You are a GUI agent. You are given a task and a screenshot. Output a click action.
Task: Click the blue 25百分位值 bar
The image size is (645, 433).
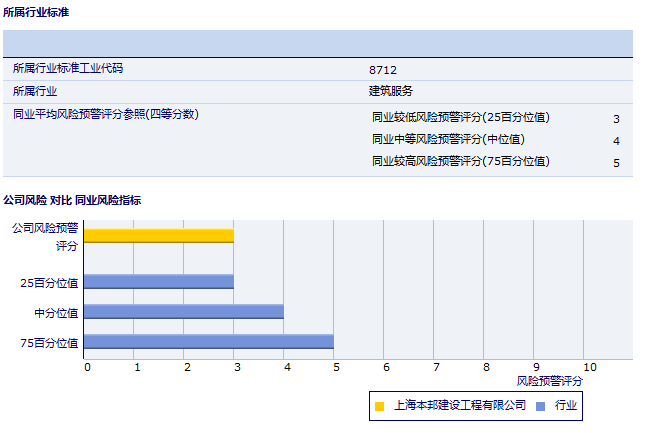point(158,282)
